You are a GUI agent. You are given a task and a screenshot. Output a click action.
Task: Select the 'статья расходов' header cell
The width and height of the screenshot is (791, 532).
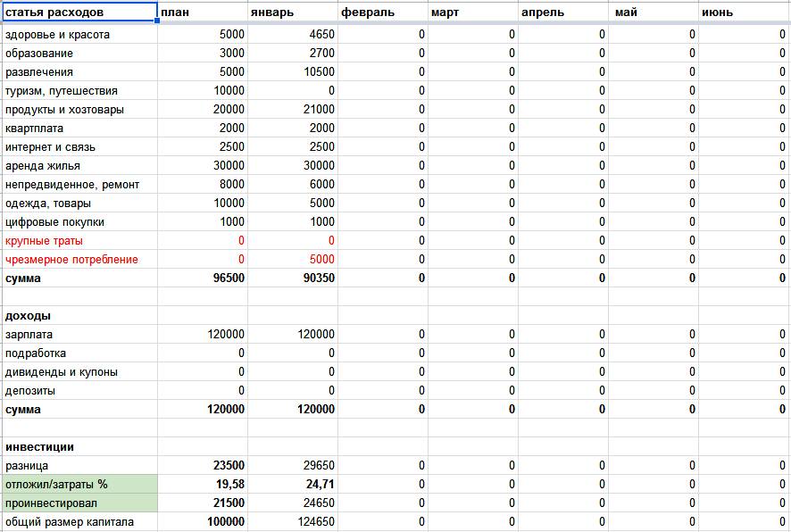pyautogui.click(x=79, y=12)
